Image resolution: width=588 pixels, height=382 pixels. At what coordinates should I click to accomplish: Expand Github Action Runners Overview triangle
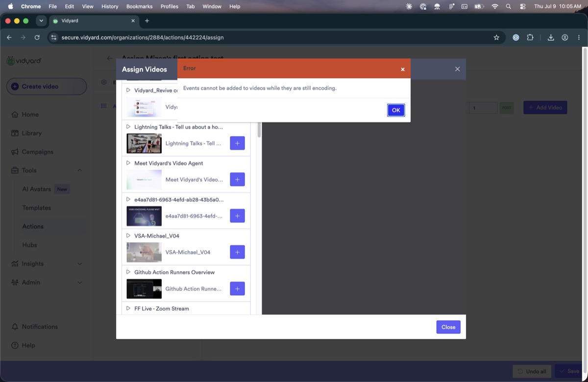[x=128, y=272]
